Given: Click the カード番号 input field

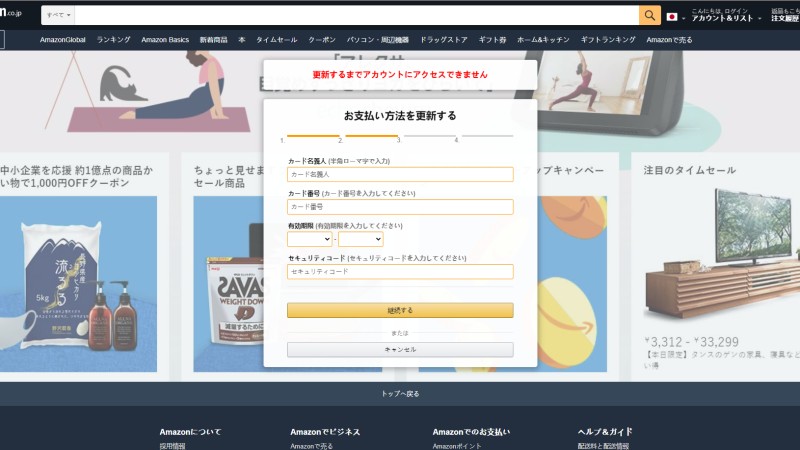Looking at the screenshot, I should 400,207.
